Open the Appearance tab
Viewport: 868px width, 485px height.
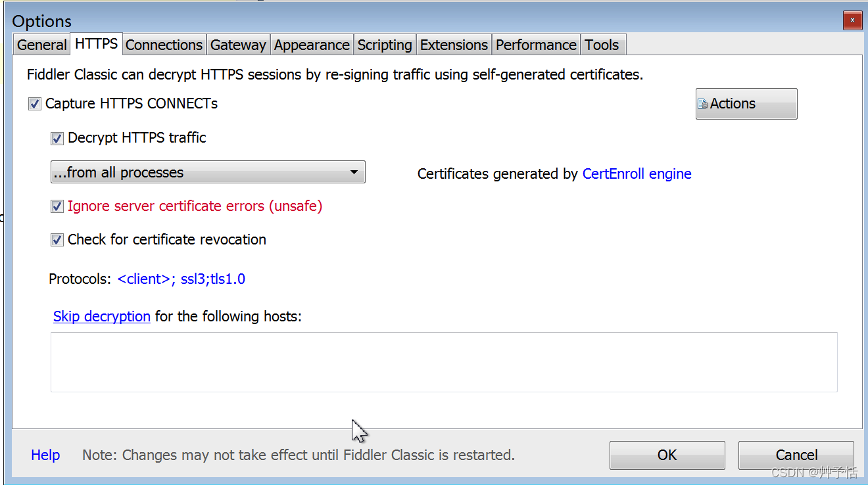click(312, 45)
